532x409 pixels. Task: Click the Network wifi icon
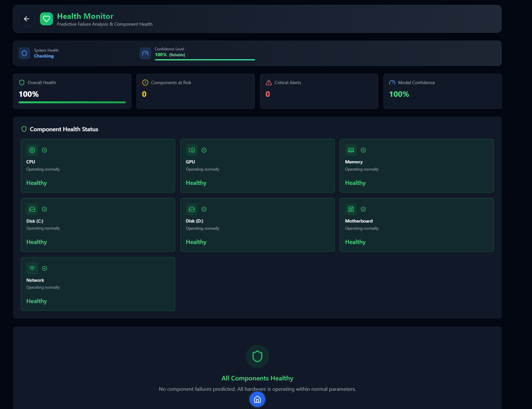(32, 268)
